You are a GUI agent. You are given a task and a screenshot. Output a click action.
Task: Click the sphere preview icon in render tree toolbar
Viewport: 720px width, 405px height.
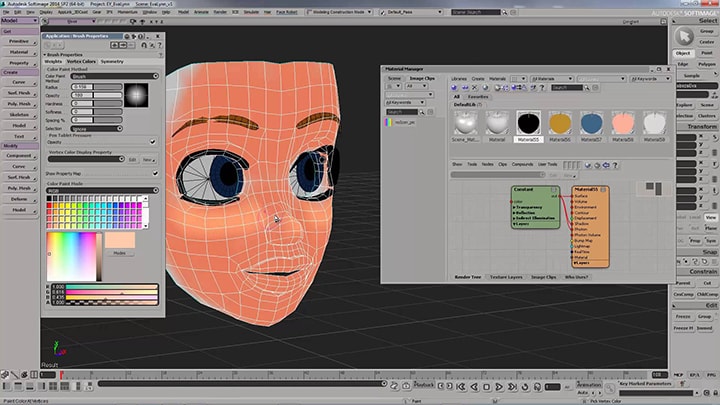coord(588,165)
